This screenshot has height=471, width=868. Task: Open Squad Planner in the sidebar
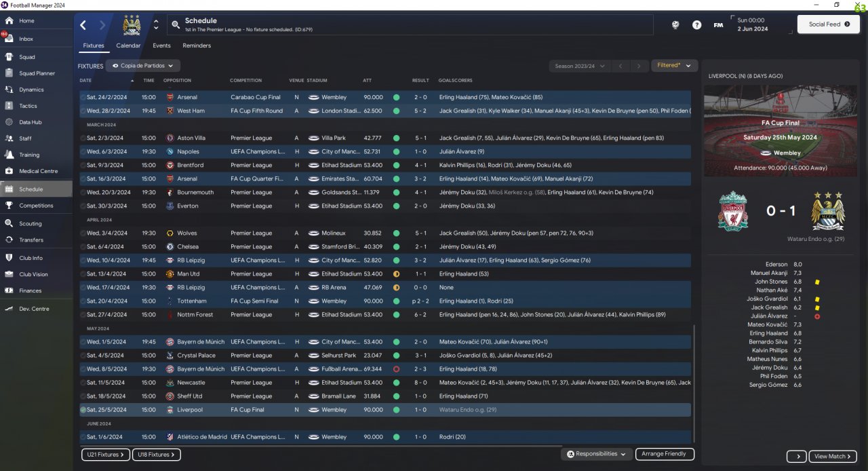coord(37,73)
